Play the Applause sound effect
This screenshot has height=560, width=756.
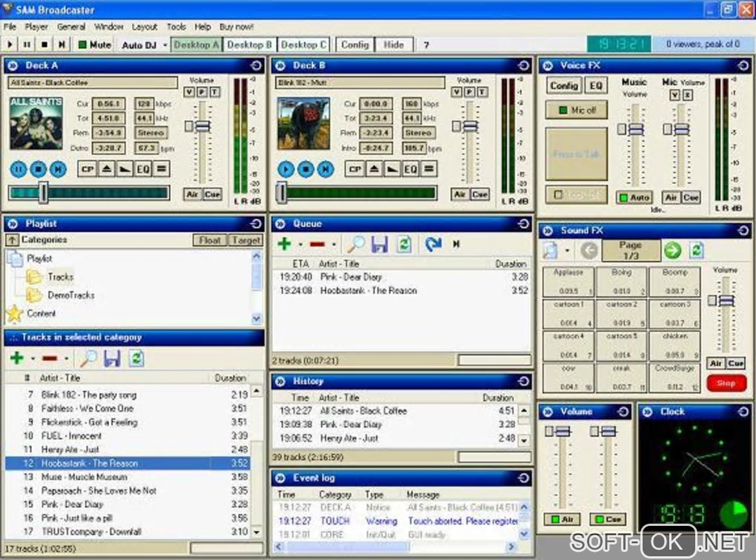pos(568,282)
